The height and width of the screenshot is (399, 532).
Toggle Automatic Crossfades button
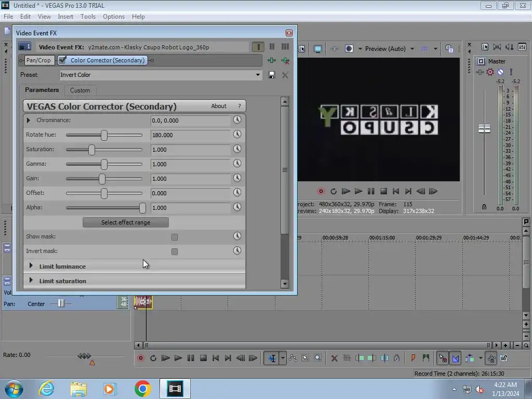(x=455, y=358)
